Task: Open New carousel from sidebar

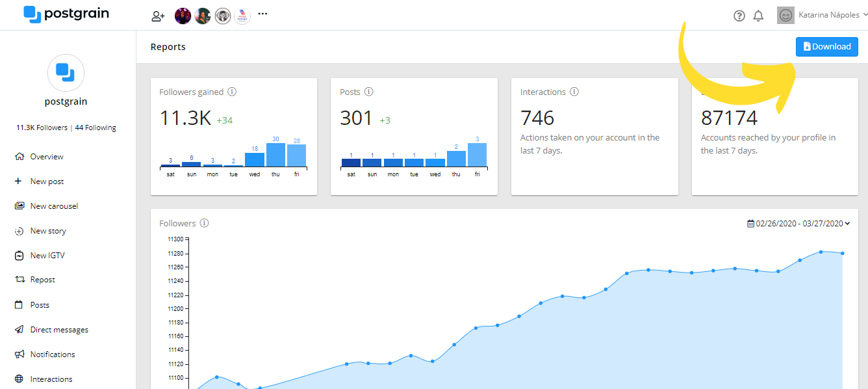Action: (x=54, y=206)
